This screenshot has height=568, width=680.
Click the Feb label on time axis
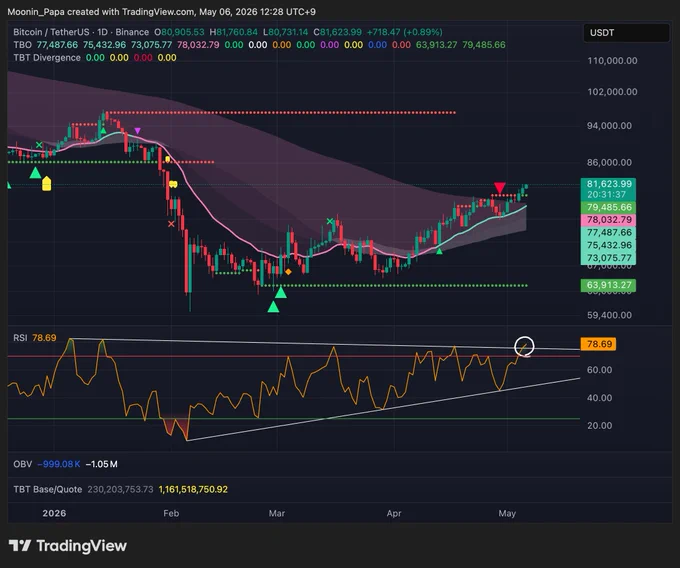[171, 513]
